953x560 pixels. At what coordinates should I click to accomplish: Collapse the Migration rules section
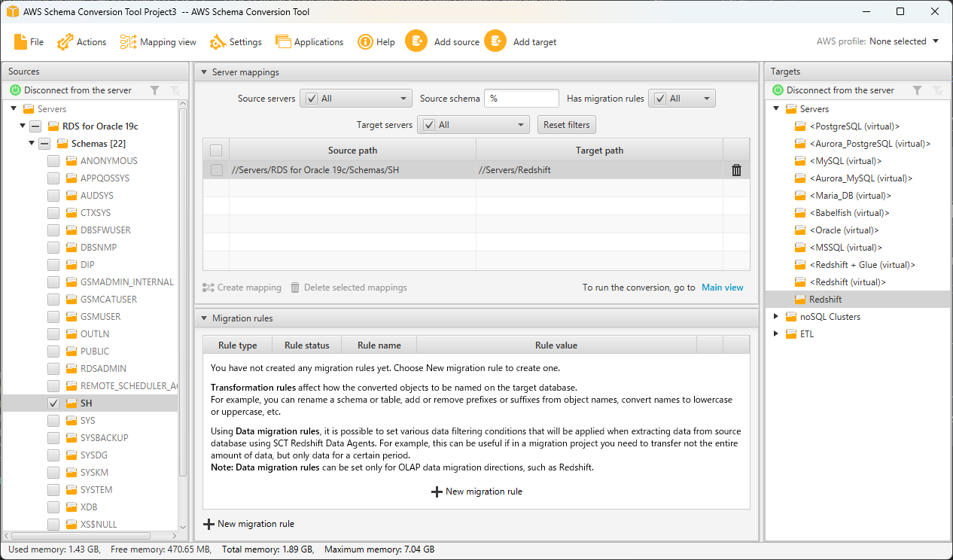tap(203, 318)
